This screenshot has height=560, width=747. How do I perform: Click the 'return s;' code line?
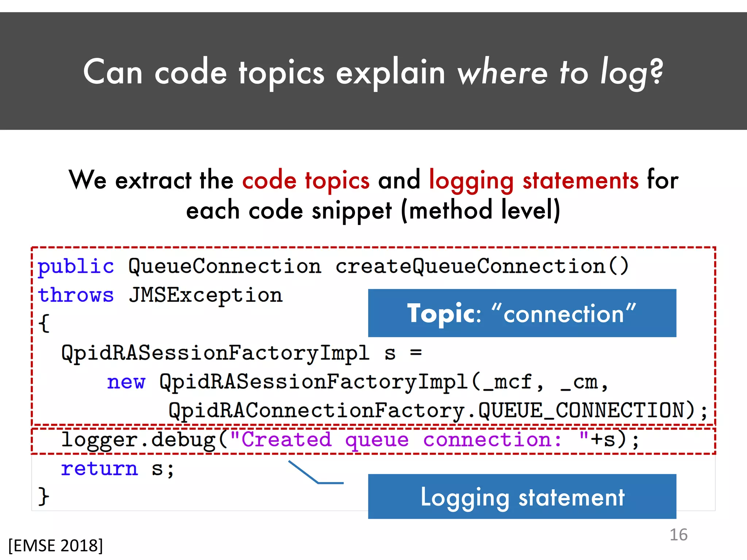117,469
